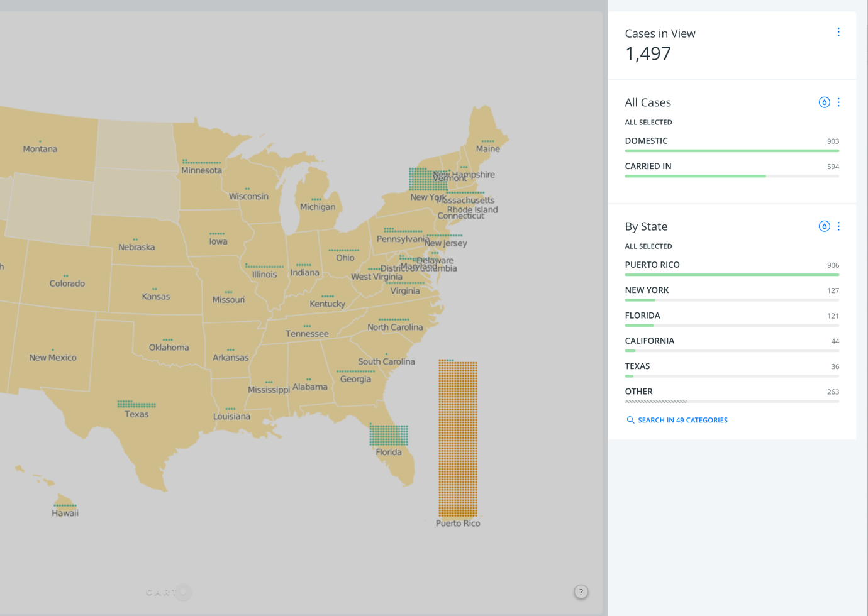
Task: Click the OTHER category striped bar
Action: pyautogui.click(x=655, y=401)
